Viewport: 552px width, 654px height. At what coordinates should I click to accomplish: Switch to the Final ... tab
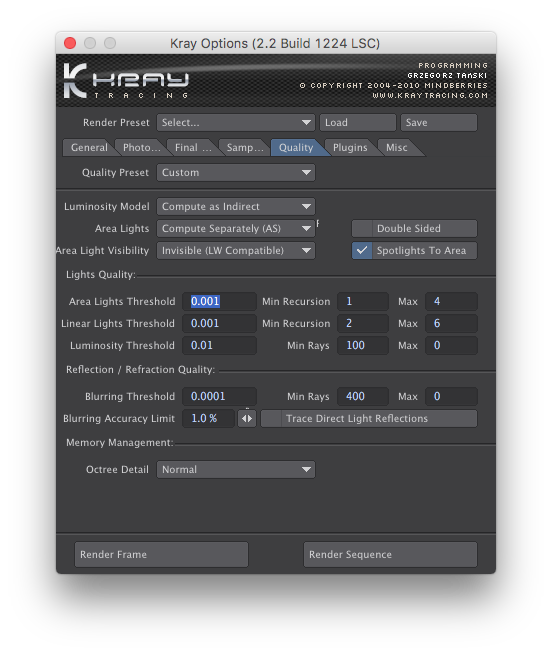click(193, 148)
